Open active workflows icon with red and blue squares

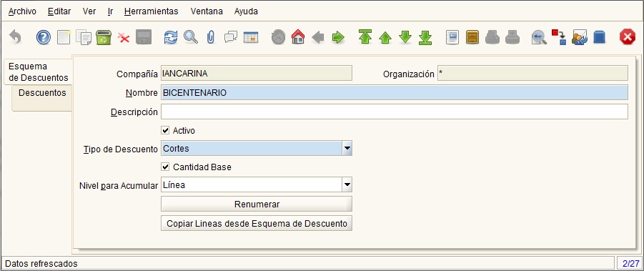(559, 37)
